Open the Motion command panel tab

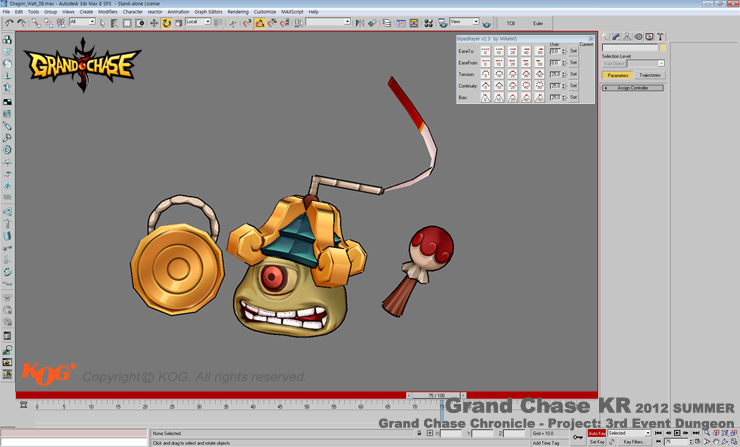coord(638,37)
